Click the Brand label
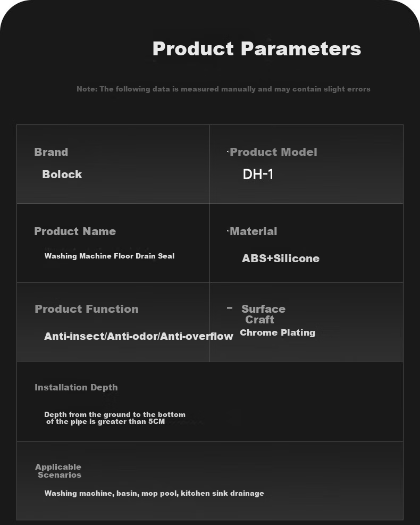420x525 pixels. tap(51, 152)
